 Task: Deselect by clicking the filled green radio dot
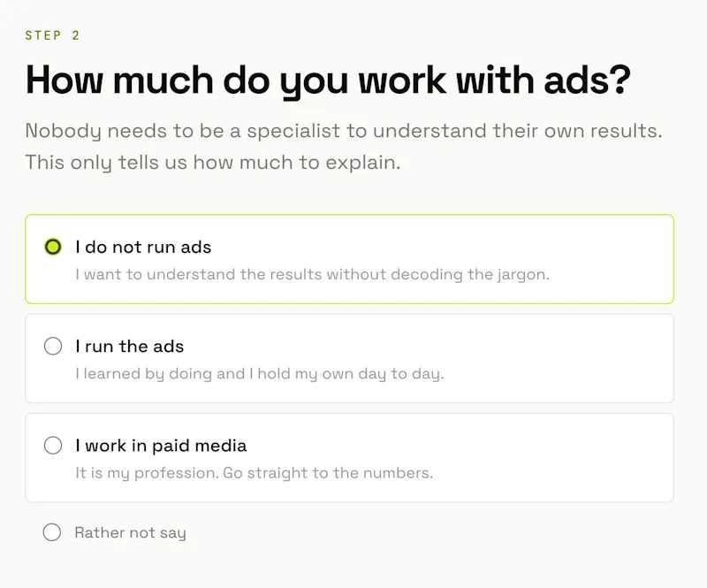(x=53, y=247)
